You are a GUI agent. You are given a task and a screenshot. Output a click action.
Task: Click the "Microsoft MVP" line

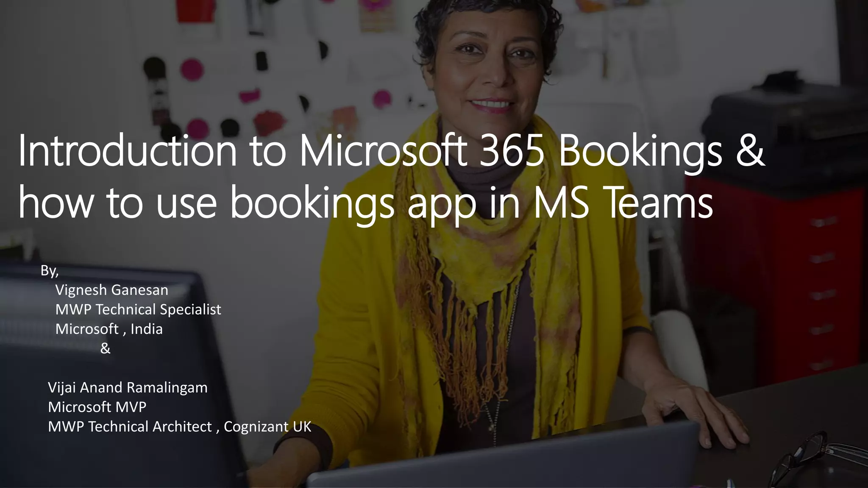coord(97,407)
